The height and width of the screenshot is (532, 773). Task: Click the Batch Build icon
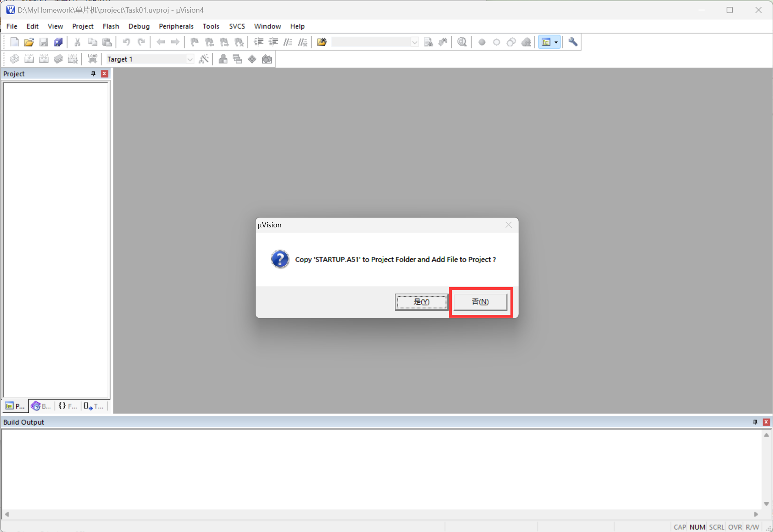click(58, 59)
